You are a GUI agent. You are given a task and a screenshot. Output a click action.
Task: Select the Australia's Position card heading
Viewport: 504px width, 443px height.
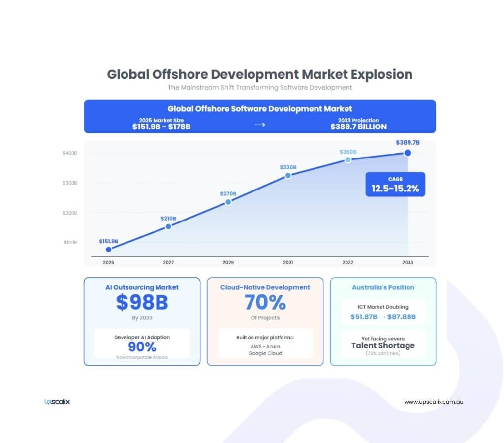(x=383, y=287)
